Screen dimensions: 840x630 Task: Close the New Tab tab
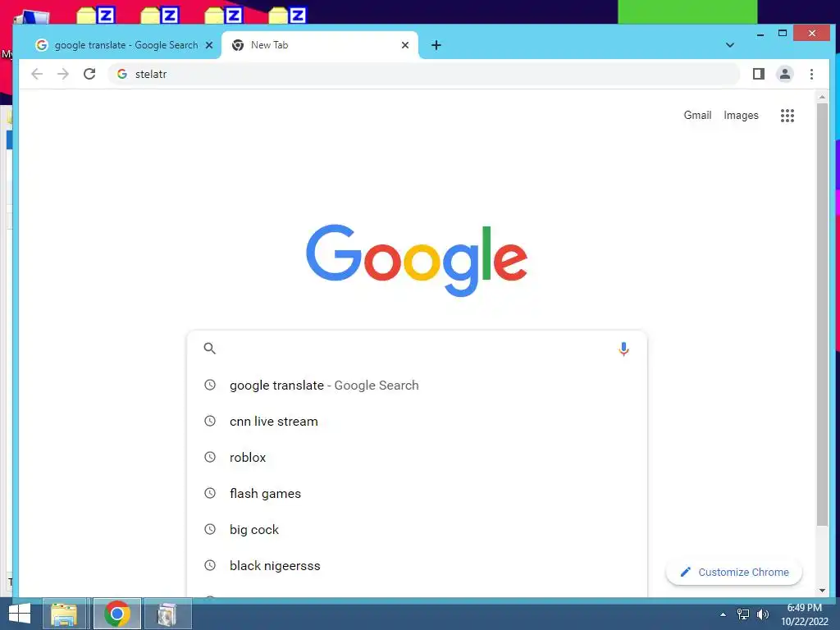pyautogui.click(x=405, y=45)
